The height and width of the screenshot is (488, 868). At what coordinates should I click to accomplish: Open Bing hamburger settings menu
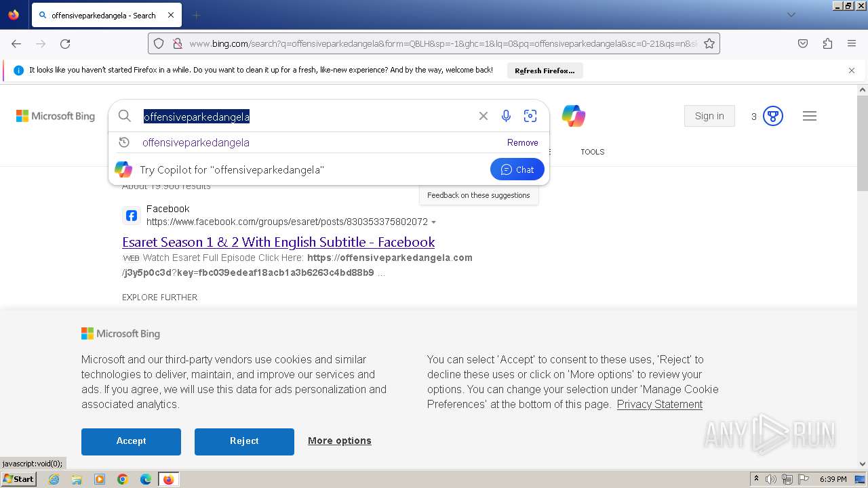810,116
